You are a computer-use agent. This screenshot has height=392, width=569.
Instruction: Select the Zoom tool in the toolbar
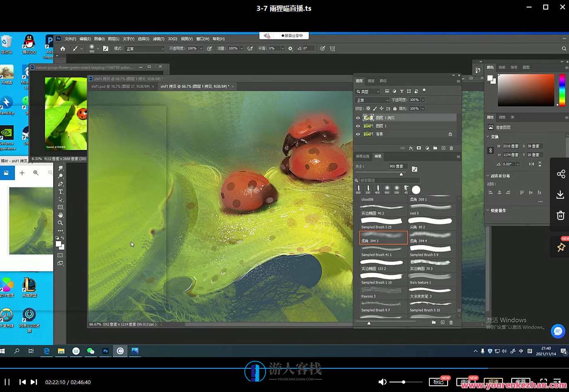61,223
